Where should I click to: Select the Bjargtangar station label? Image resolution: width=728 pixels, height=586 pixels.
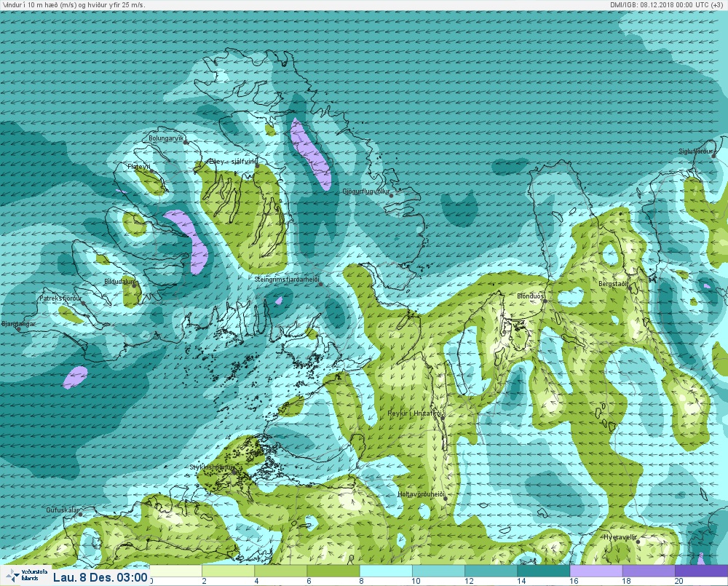click(19, 324)
